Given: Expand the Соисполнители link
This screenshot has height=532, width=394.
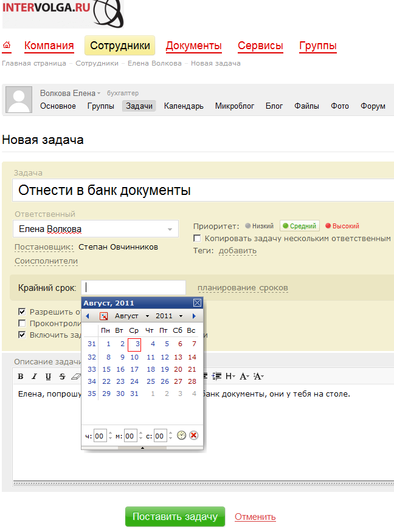Looking at the screenshot, I should [46, 261].
